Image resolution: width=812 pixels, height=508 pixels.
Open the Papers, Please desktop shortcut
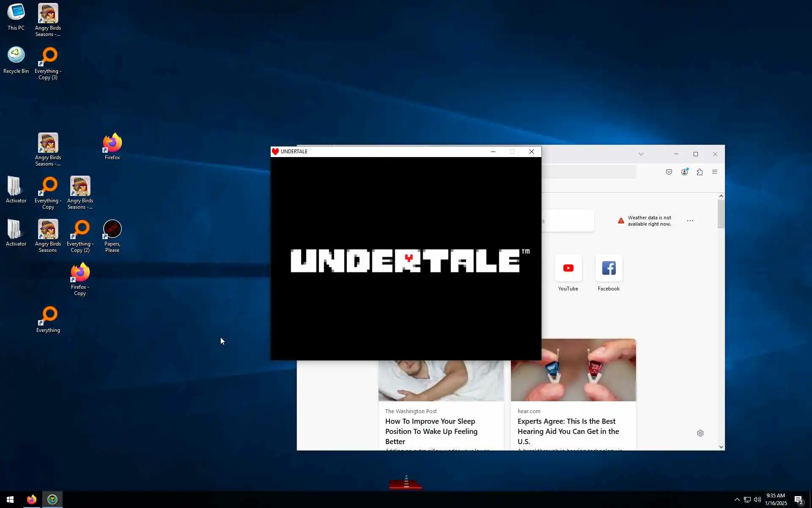pyautogui.click(x=112, y=229)
